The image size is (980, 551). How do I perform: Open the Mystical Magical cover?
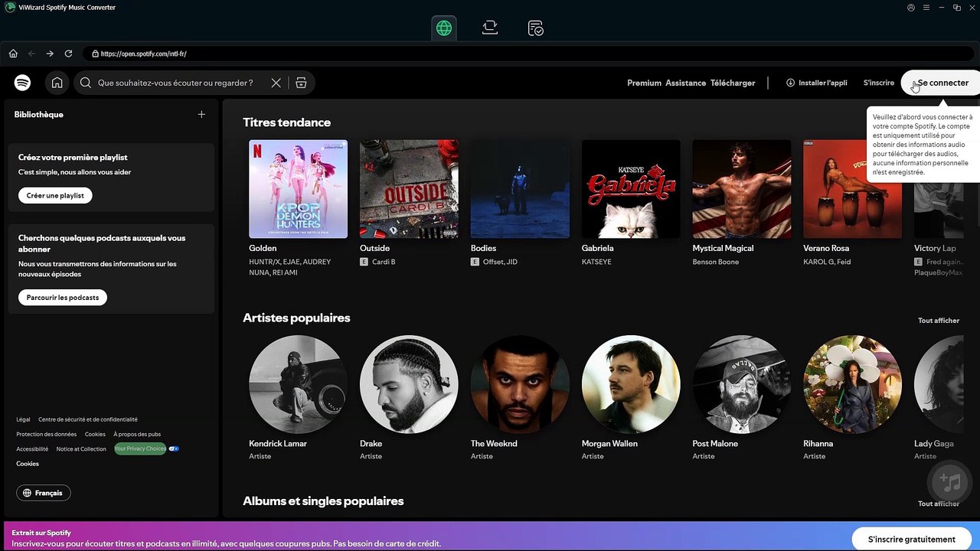[742, 189]
